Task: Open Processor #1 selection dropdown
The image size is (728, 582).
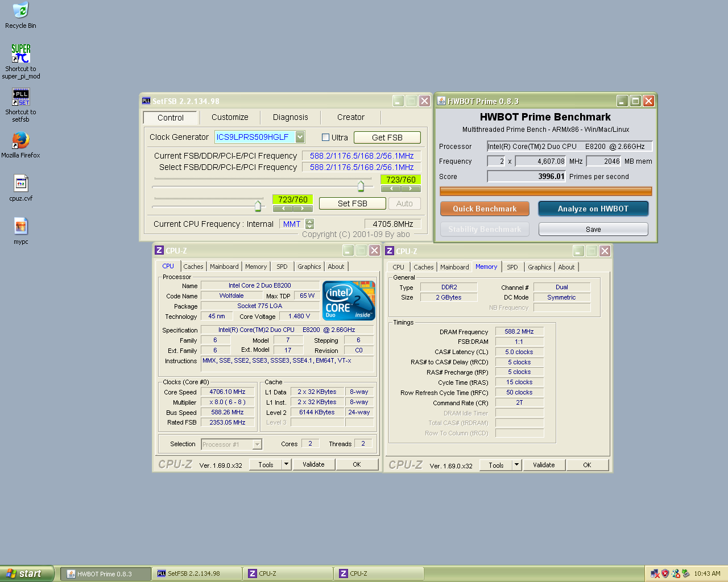Action: [257, 444]
